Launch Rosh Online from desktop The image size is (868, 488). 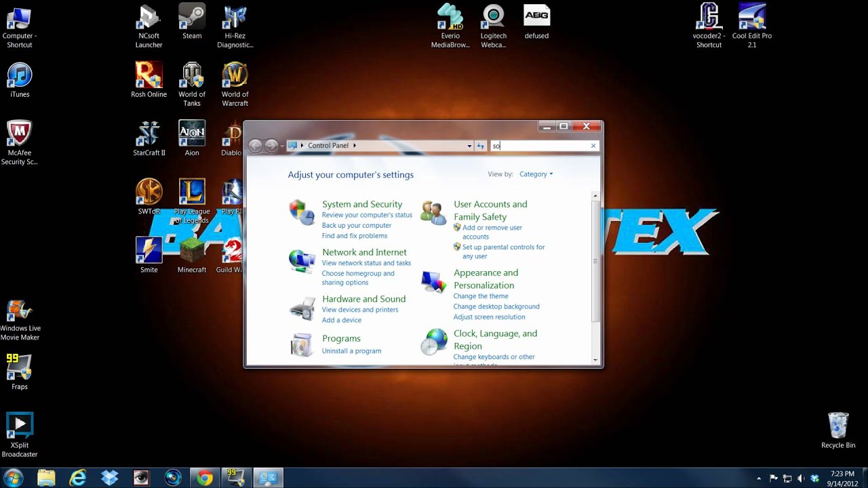[149, 80]
